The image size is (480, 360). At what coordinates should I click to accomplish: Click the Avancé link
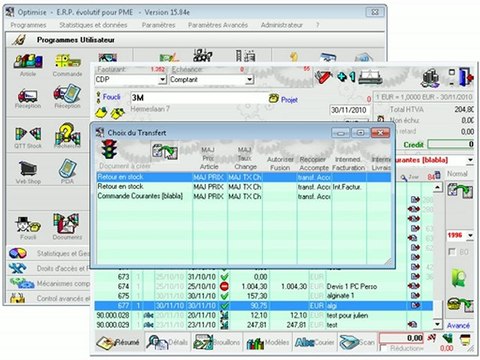click(x=458, y=325)
